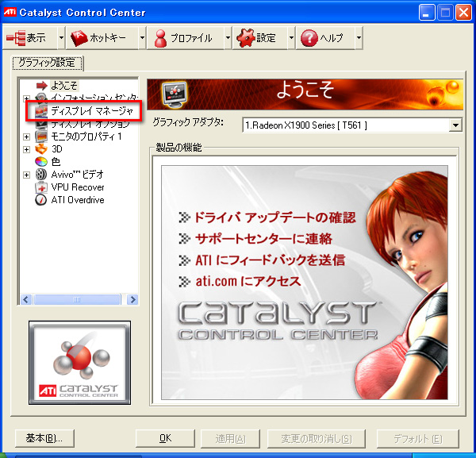Click the プロファイル profile person icon

click(x=160, y=38)
